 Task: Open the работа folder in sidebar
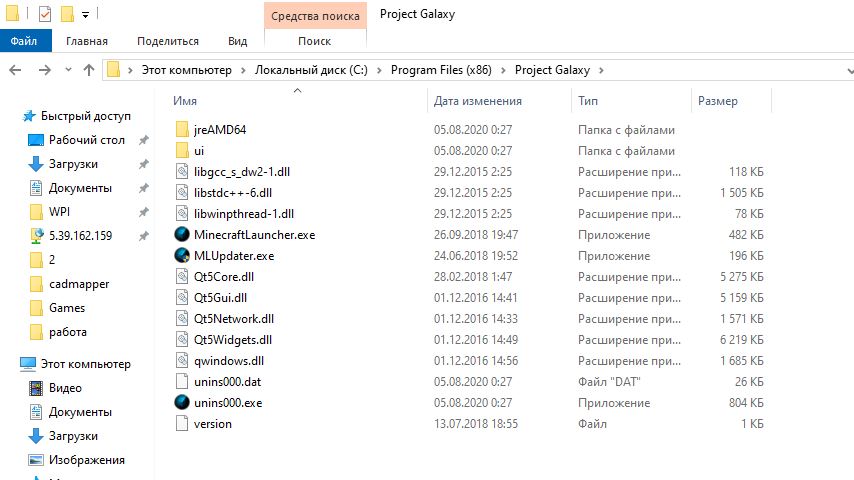tap(68, 332)
